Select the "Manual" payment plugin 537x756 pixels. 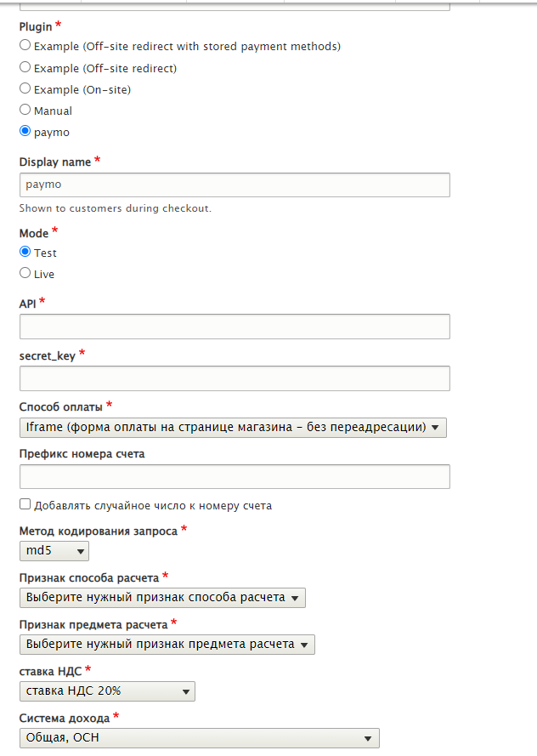click(25, 109)
